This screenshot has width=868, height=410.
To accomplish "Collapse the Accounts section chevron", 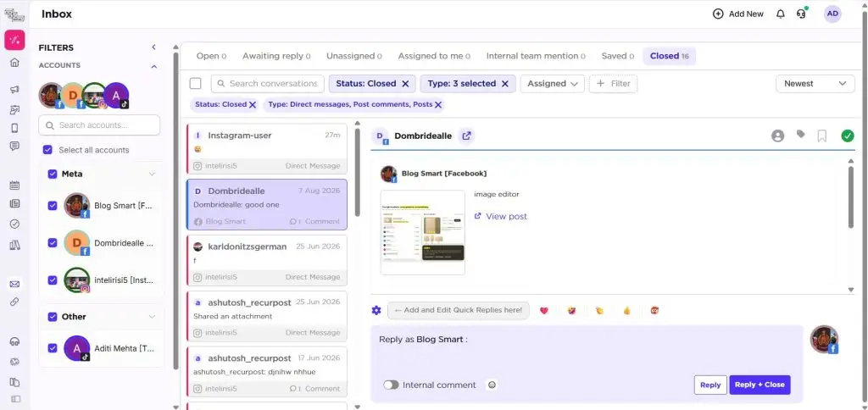I will click(154, 66).
